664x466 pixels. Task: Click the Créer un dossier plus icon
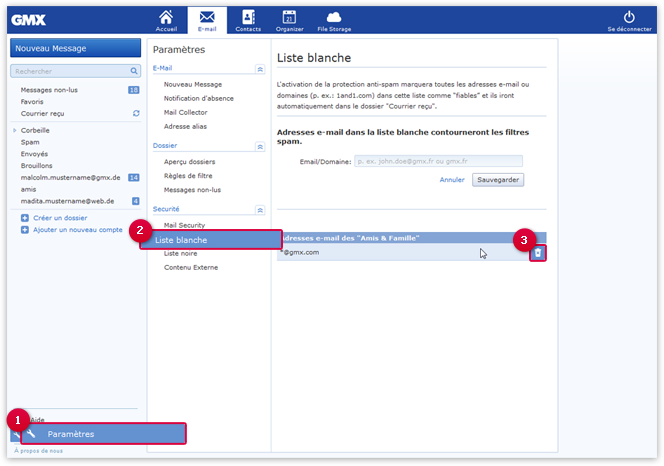tap(25, 218)
